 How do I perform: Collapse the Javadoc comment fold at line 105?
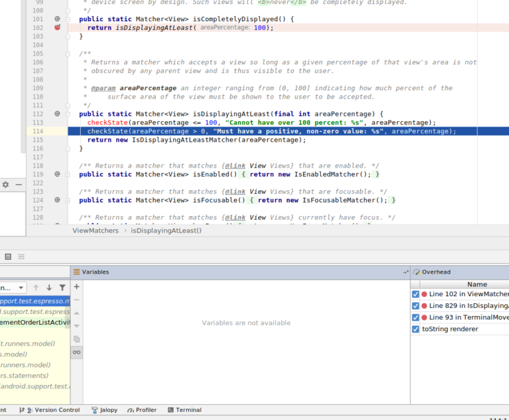coord(68,54)
